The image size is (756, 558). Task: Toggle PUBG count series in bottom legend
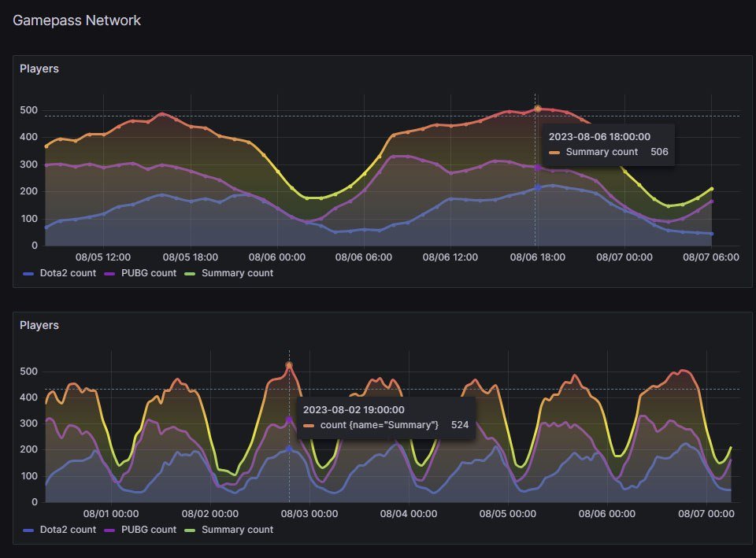[x=149, y=529]
